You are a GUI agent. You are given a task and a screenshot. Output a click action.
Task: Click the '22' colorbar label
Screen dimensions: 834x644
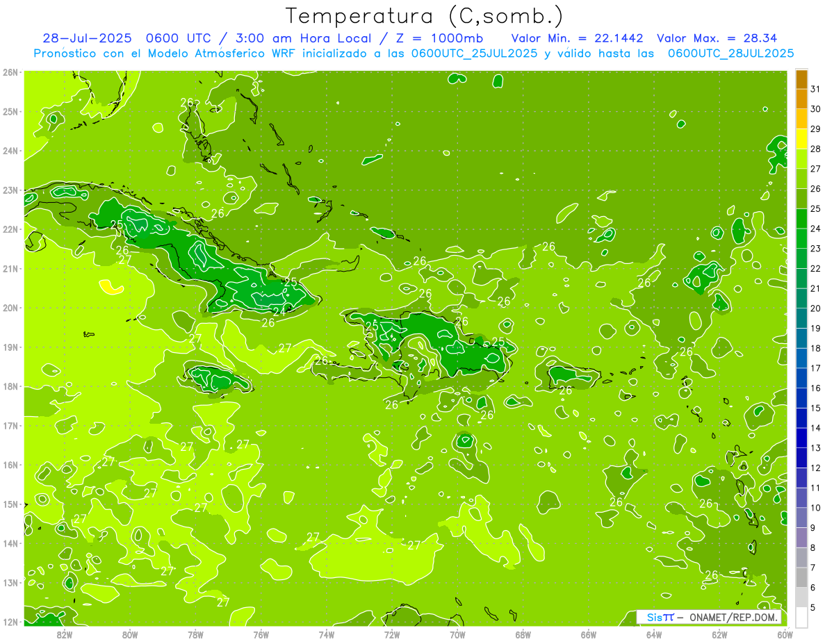pos(815,268)
